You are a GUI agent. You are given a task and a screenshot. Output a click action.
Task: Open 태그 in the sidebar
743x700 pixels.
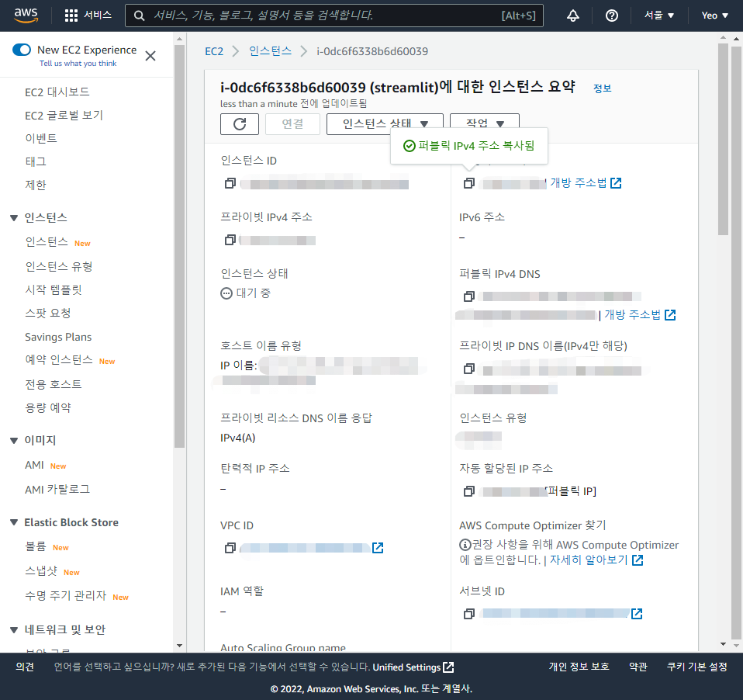click(x=36, y=161)
